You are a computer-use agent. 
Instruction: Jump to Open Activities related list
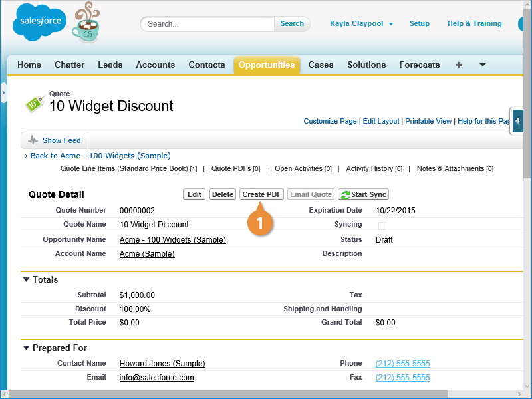click(x=303, y=169)
